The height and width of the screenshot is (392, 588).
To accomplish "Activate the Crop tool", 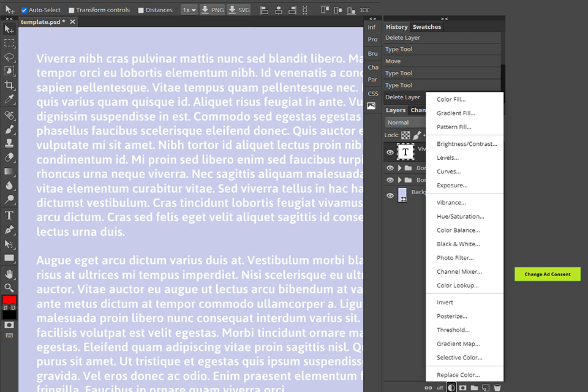I will 9,86.
